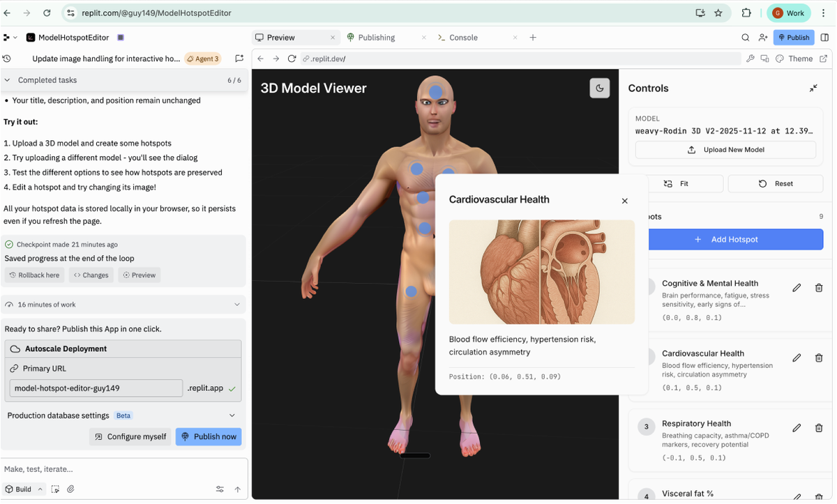Open preview in new browser tab

(x=824, y=59)
